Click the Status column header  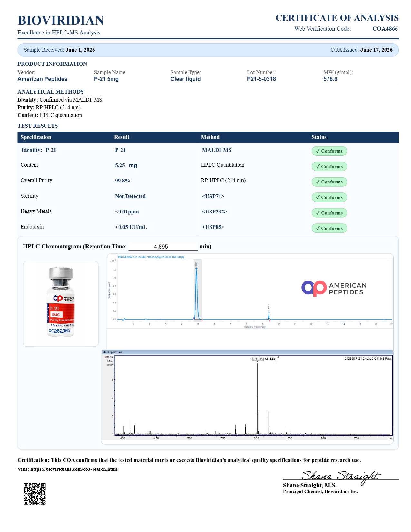[x=319, y=137]
